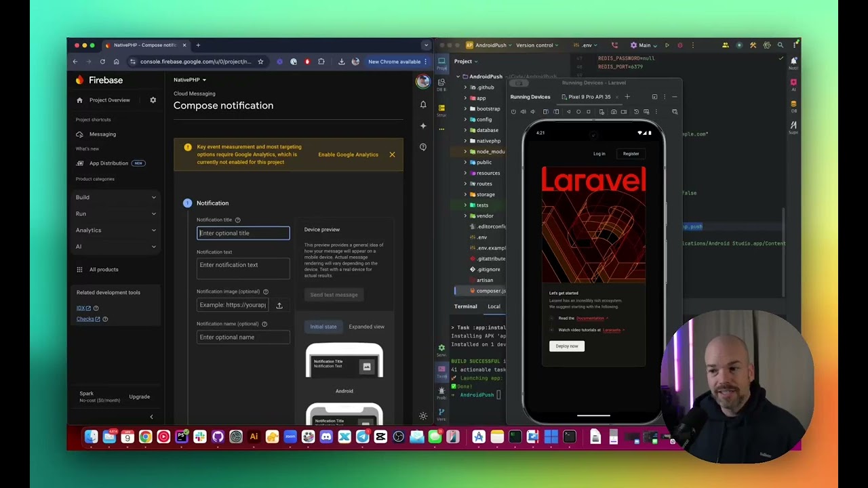Click the emulator volume up icon

[x=523, y=112]
